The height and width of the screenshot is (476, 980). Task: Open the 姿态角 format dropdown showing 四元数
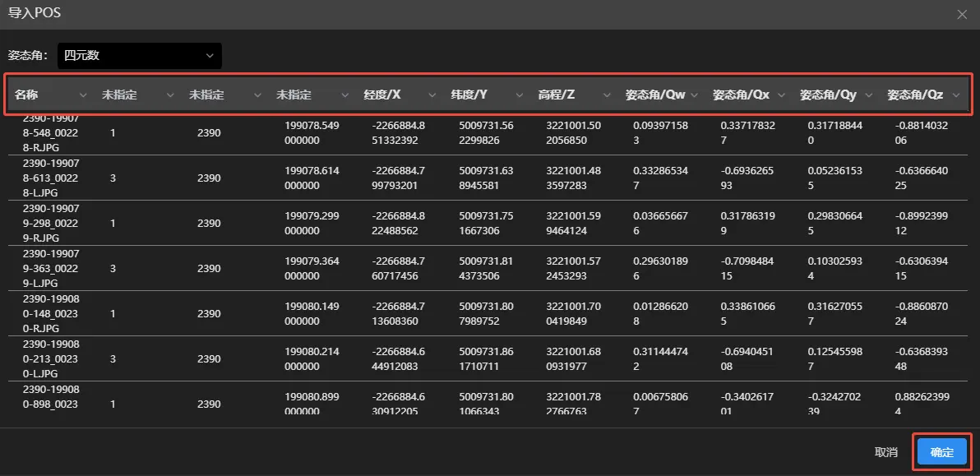pyautogui.click(x=139, y=56)
